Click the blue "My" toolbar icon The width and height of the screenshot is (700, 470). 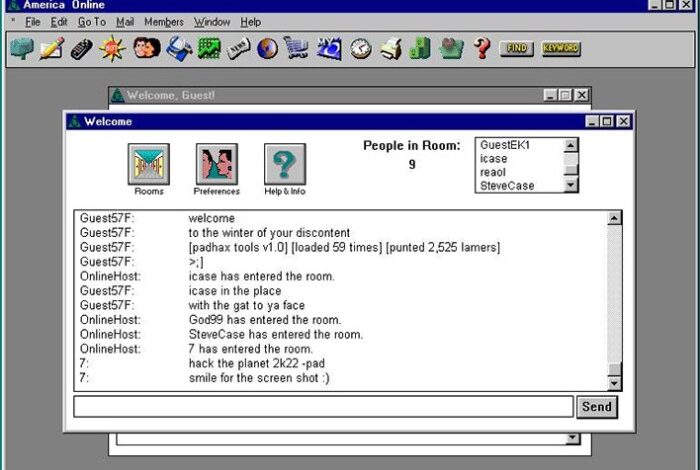(329, 48)
